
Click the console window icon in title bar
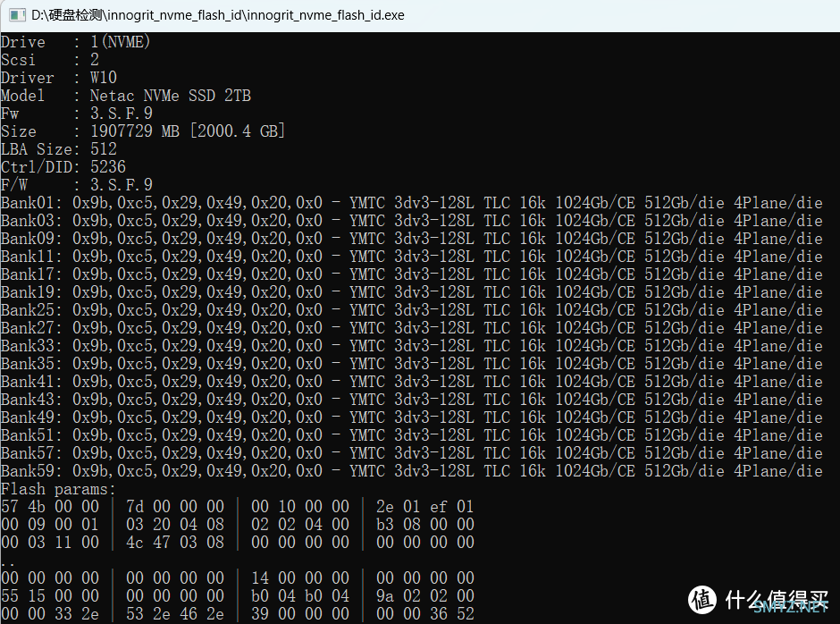click(17, 15)
